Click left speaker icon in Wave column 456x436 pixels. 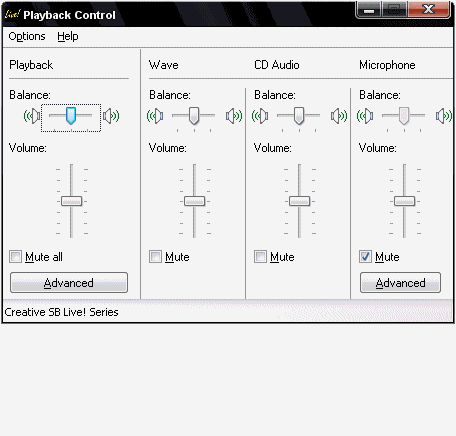(155, 116)
